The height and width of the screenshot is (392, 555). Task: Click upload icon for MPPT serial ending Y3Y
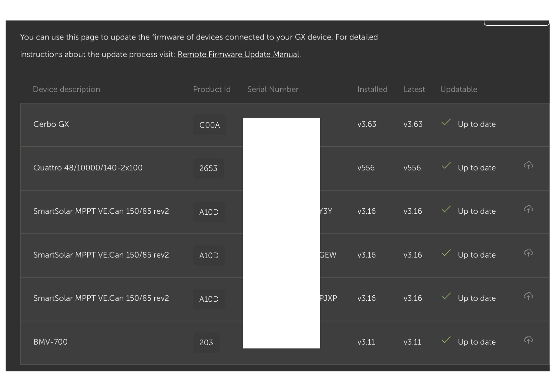(x=528, y=209)
